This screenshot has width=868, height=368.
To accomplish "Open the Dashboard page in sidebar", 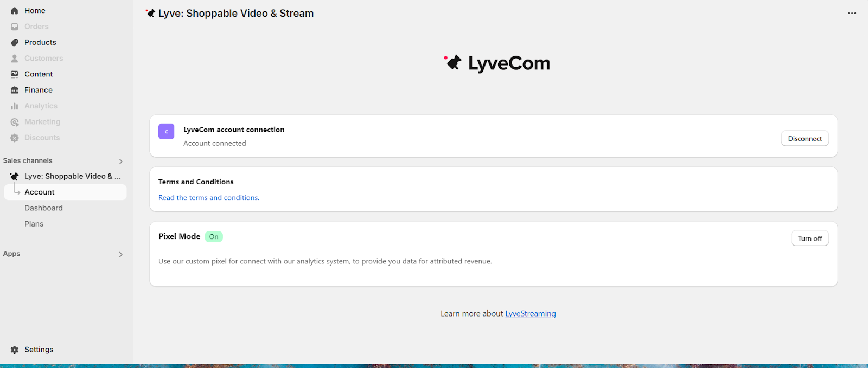I will pyautogui.click(x=43, y=208).
